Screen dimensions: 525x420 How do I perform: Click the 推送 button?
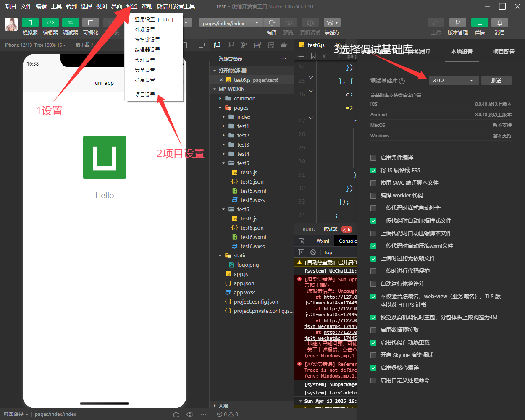(x=496, y=81)
